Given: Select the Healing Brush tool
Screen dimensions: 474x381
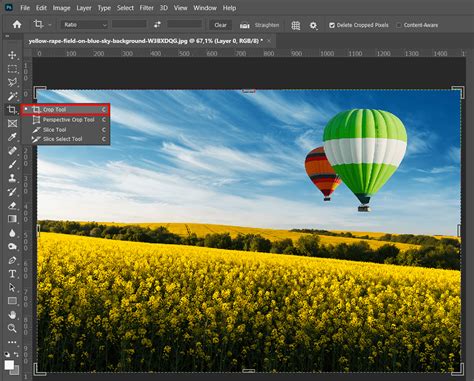Looking at the screenshot, I should coord(12,151).
